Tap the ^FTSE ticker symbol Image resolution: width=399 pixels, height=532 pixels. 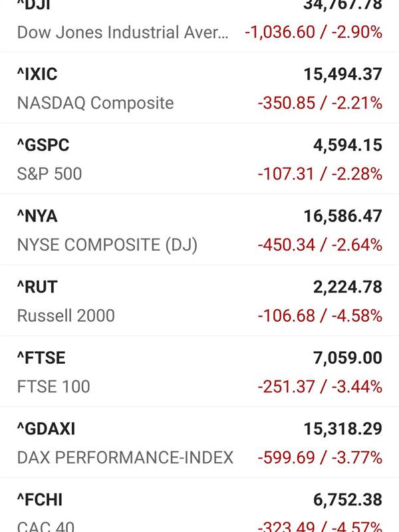(x=41, y=358)
